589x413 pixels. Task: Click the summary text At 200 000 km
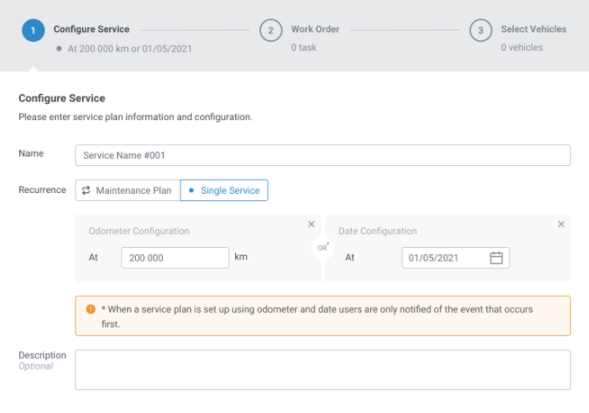click(x=98, y=49)
